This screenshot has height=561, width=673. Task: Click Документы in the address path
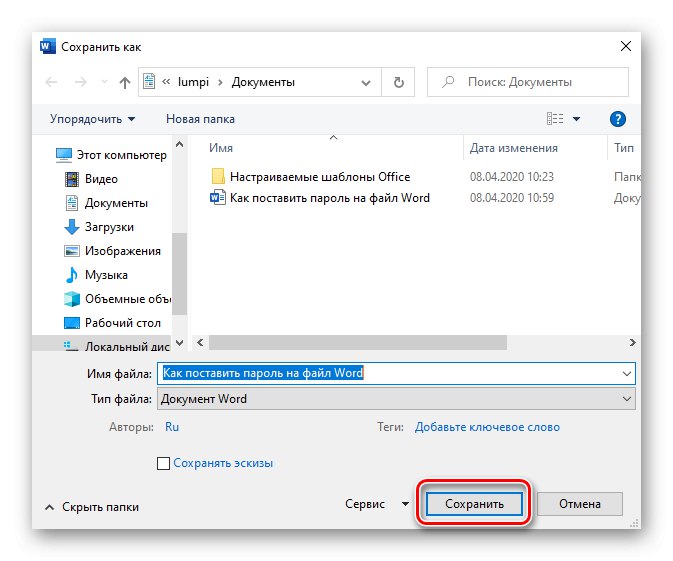pyautogui.click(x=263, y=82)
